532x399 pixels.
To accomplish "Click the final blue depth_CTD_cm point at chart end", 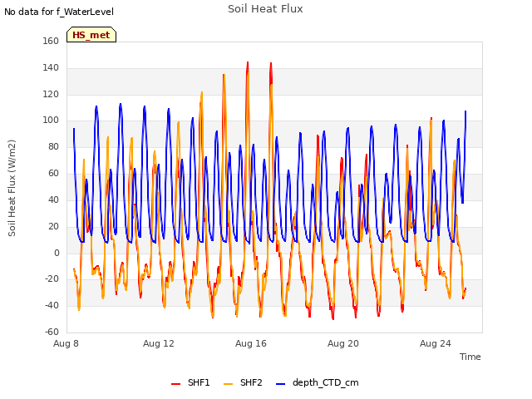I will (x=465, y=111).
